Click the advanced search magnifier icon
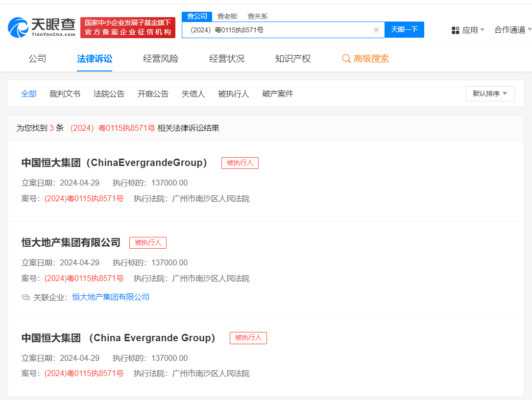The image size is (532, 400). [346, 59]
